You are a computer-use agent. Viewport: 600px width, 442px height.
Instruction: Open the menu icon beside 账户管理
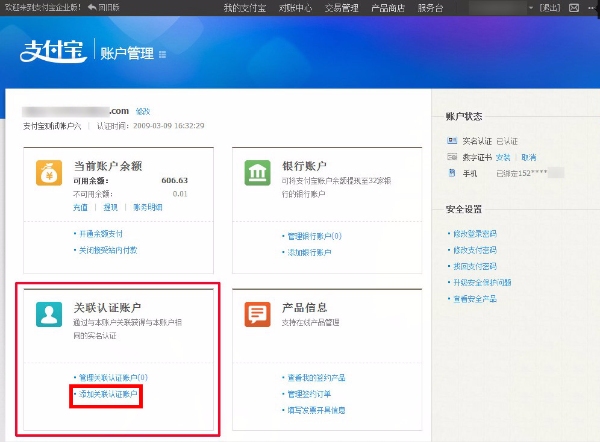tap(162, 55)
